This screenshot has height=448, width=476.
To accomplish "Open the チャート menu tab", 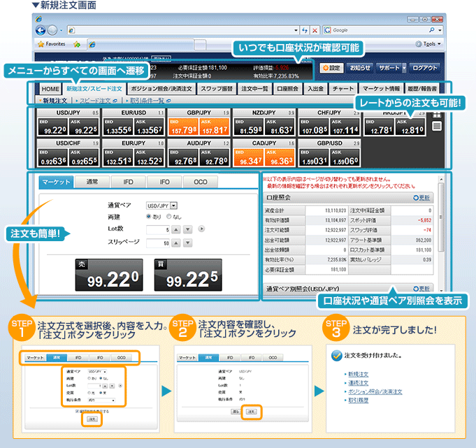I will (342, 89).
